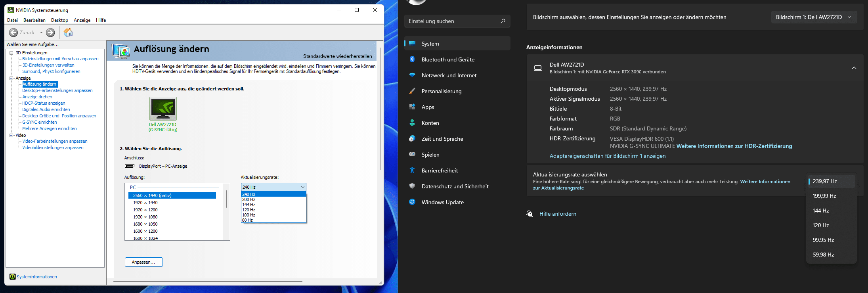Viewport: 868px width, 293px height.
Task: Click the Systeminformationen icon
Action: coord(12,277)
